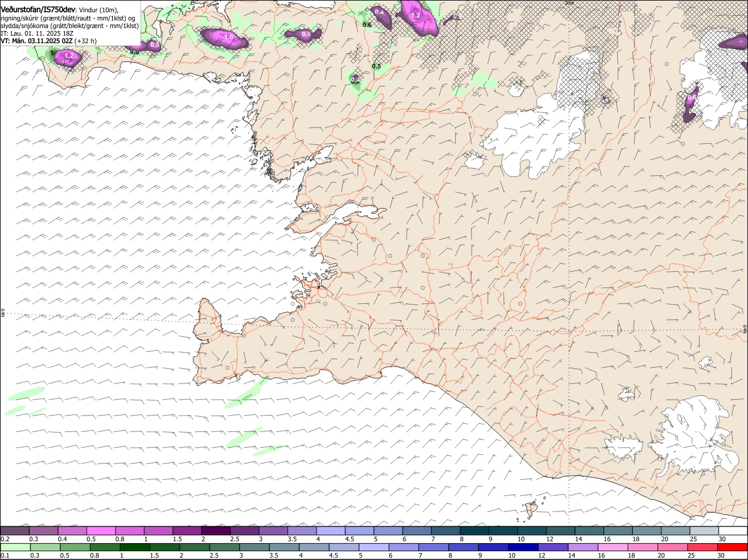Click the '20' label in the lower legend row
The width and height of the screenshot is (748, 560).
point(661,555)
